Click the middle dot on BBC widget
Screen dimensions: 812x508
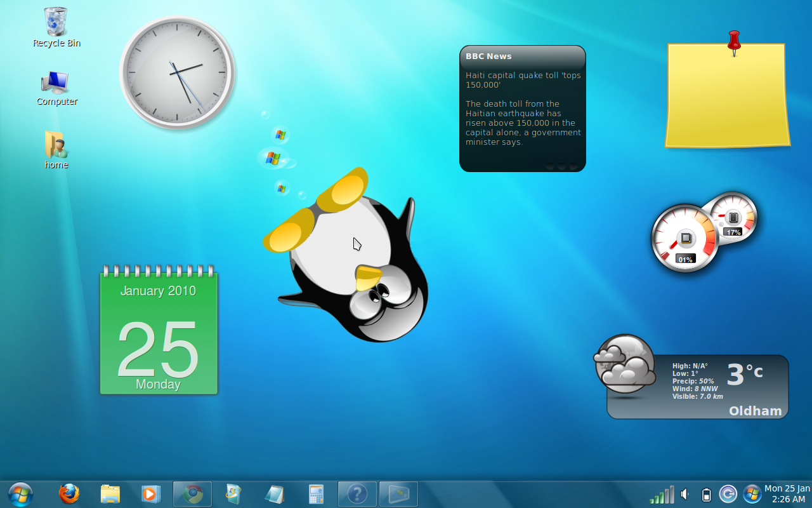(x=561, y=166)
